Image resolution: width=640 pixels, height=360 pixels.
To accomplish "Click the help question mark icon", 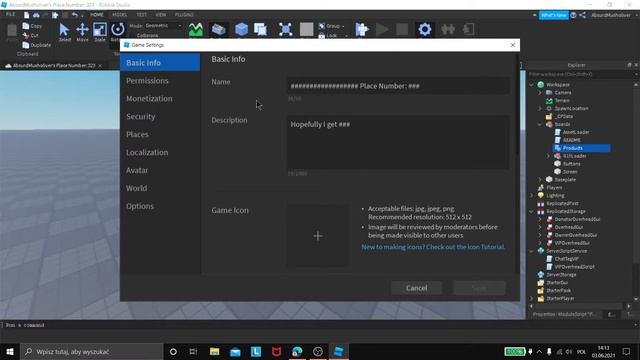I will [573, 15].
